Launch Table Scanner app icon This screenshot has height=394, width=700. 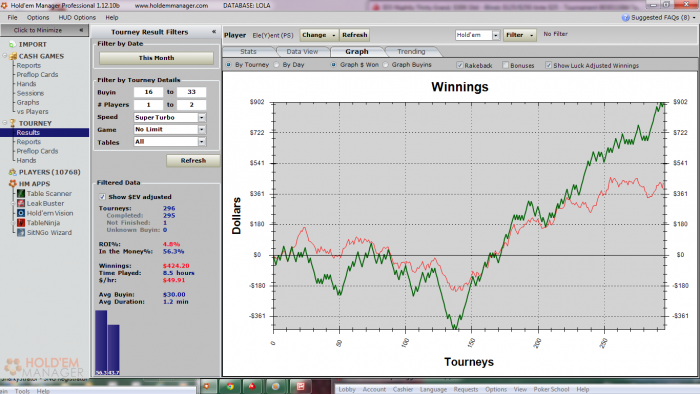pyautogui.click(x=21, y=194)
